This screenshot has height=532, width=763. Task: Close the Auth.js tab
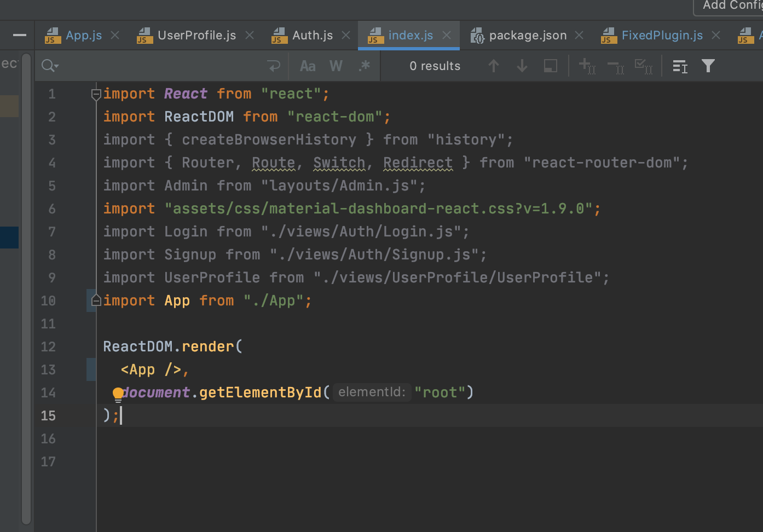346,36
